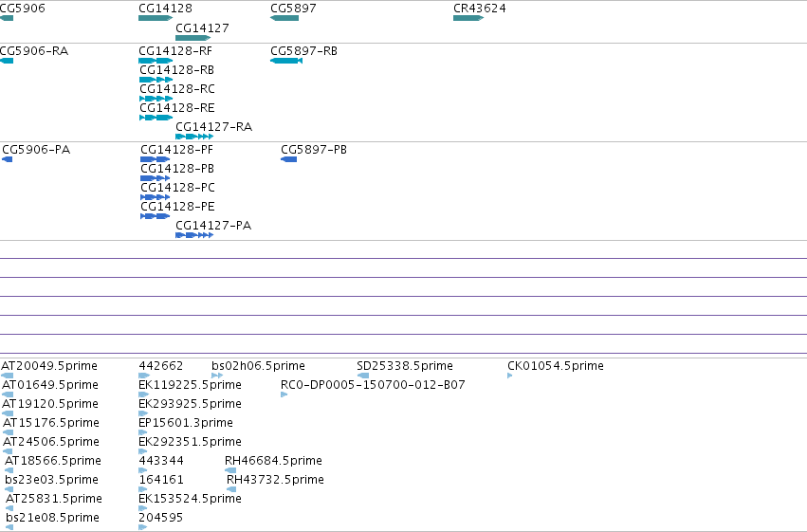Select the CG5897-RB transcript name
This screenshot has width=807, height=532.
(303, 51)
